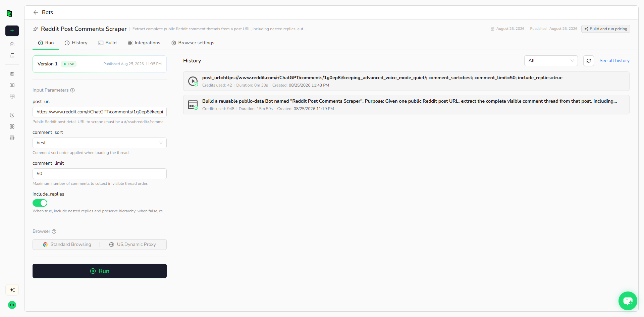The width and height of the screenshot is (644, 317).
Task: Switch to the Run tab
Action: (46, 43)
